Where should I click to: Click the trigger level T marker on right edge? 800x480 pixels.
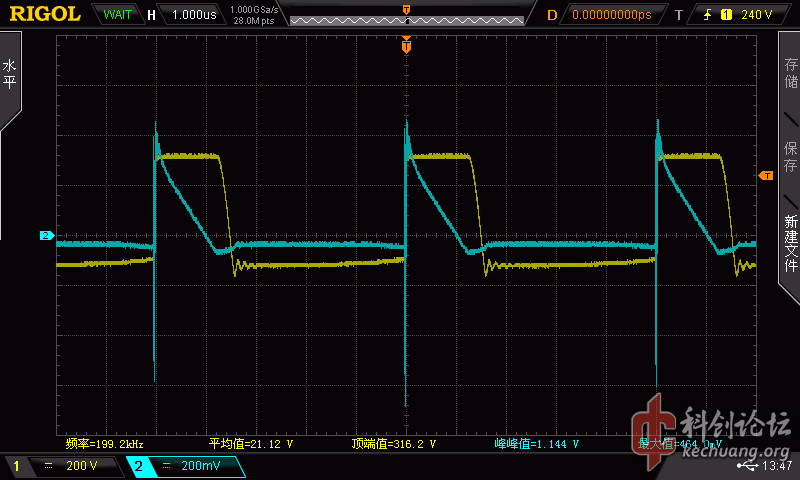(766, 176)
